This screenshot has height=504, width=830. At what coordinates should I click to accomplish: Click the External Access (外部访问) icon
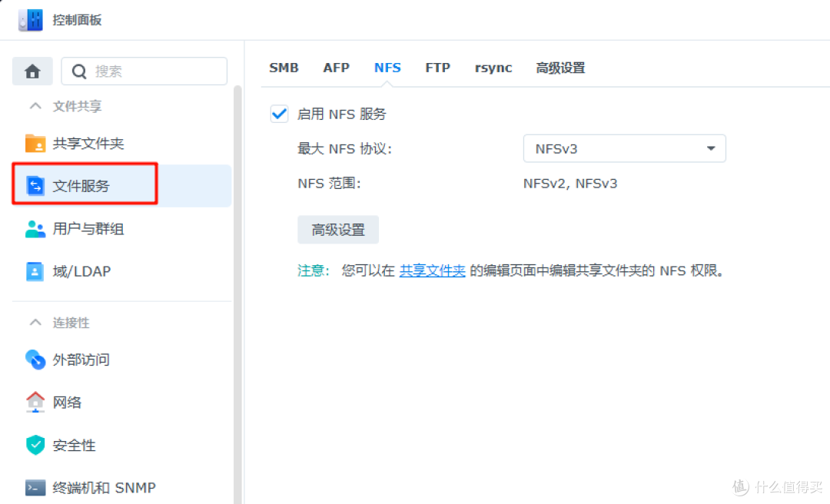coord(35,360)
